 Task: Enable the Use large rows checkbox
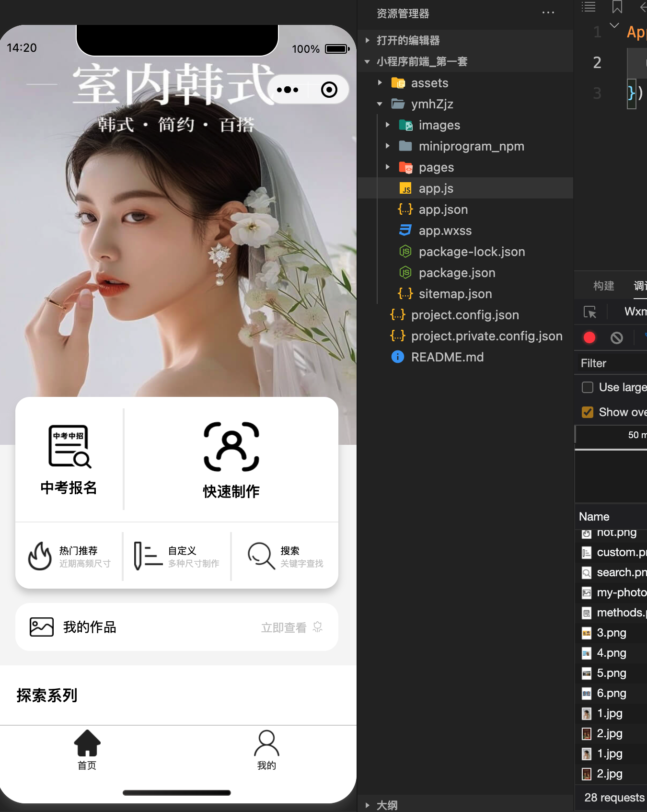click(588, 387)
